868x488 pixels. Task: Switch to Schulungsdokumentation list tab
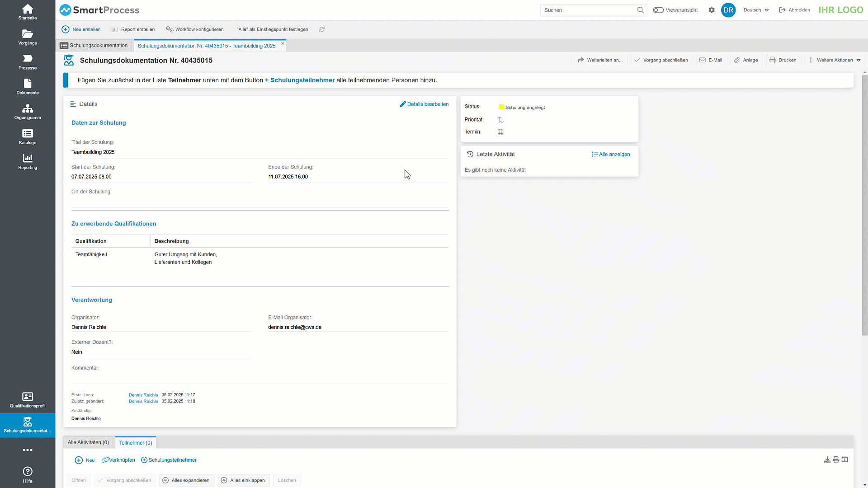[x=94, y=46]
